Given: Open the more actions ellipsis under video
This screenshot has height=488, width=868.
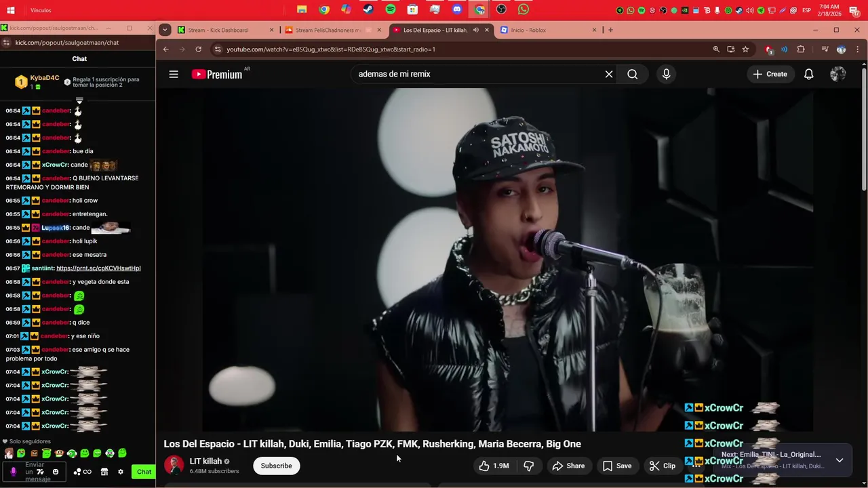Looking at the screenshot, I should point(696,466).
